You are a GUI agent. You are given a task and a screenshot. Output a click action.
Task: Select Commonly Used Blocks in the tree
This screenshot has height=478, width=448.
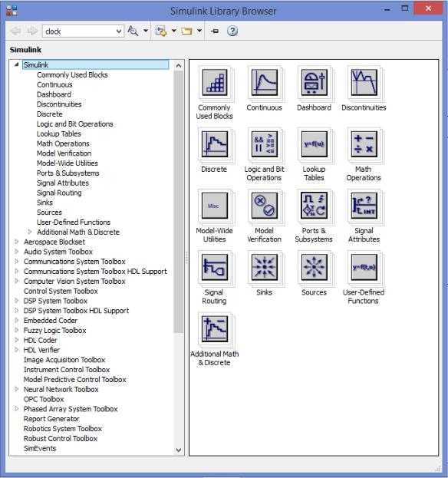72,74
